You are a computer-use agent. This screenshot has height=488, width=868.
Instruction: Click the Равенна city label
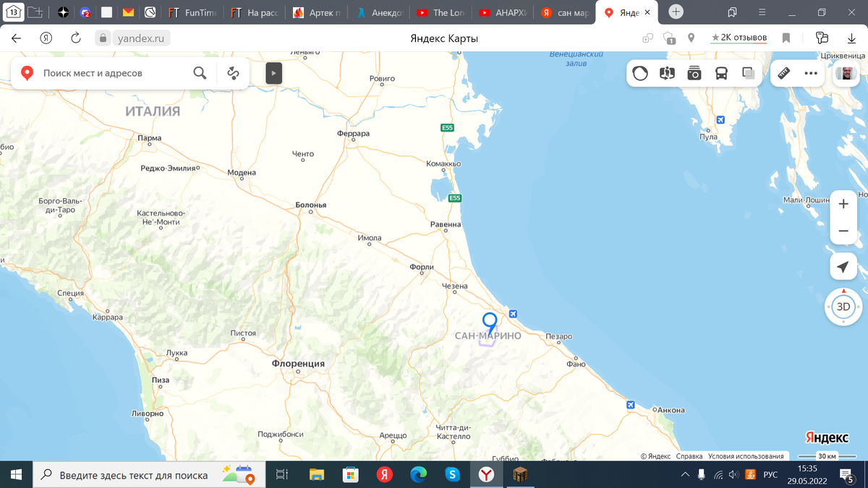446,225
